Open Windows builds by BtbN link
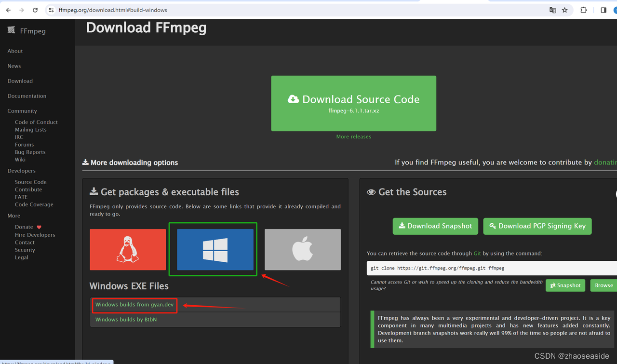The image size is (617, 364). click(126, 320)
